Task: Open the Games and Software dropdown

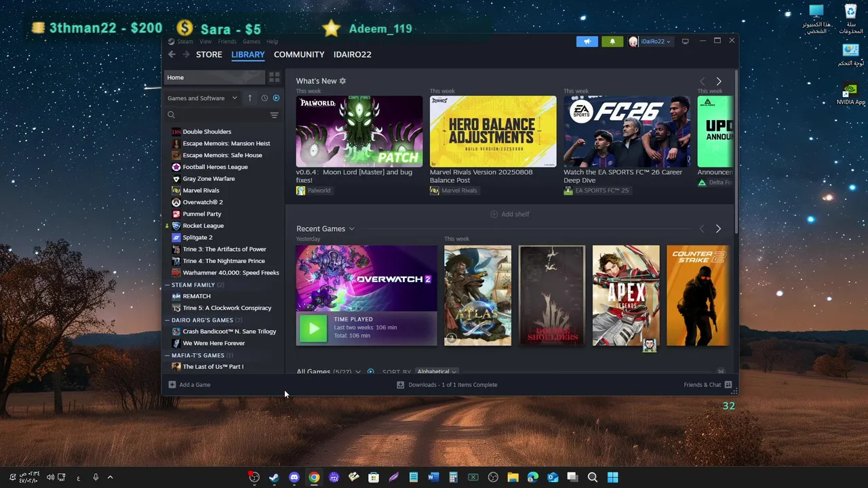Action: (203, 98)
